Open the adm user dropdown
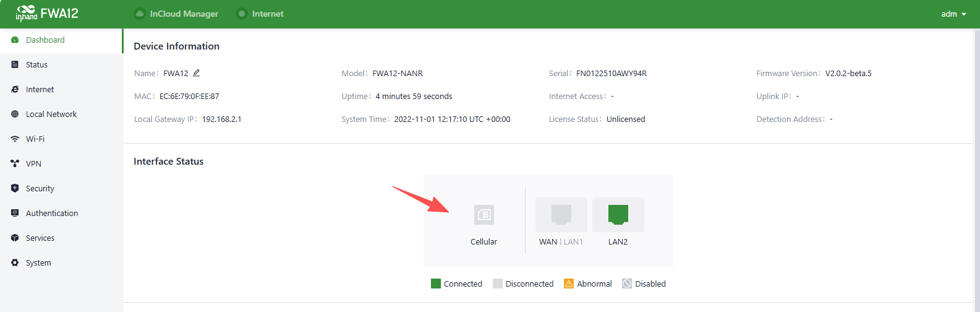The image size is (980, 312). 953,14
